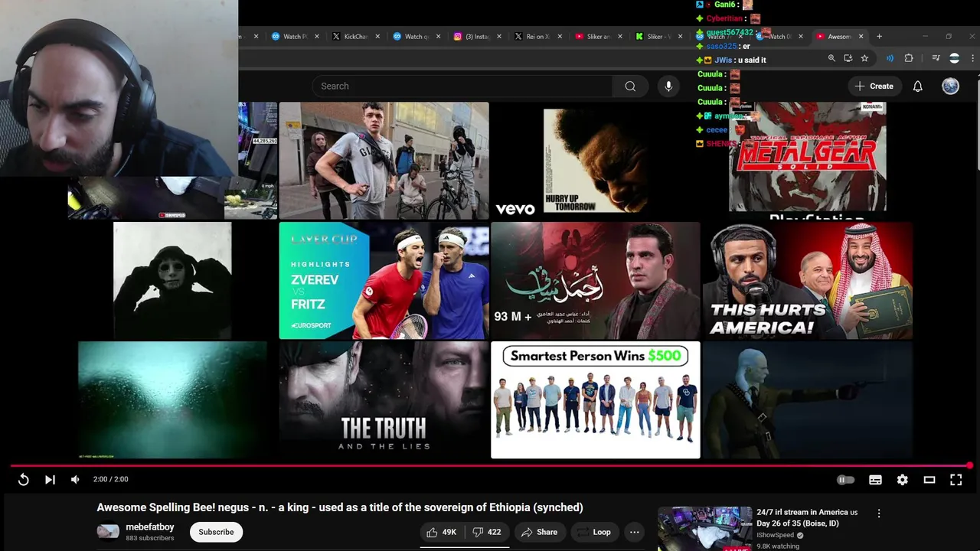Bookmark this page with star

click(x=864, y=58)
